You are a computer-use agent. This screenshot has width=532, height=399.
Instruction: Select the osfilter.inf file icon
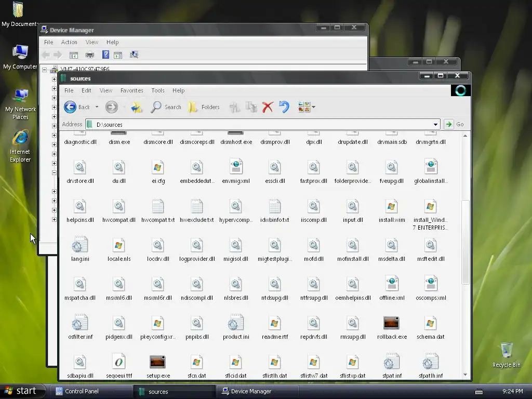80,323
